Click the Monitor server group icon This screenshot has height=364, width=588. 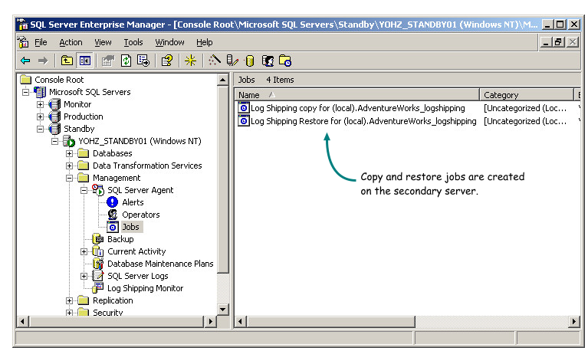click(54, 104)
